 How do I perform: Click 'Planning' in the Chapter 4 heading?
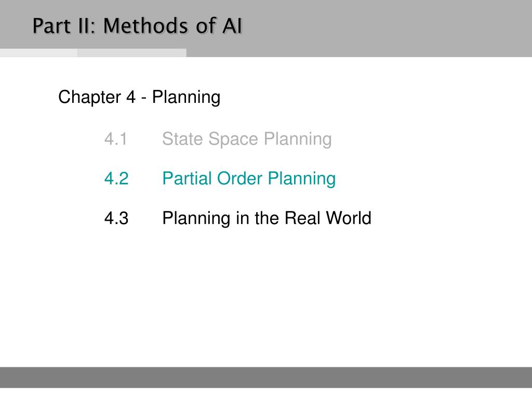tap(187, 98)
